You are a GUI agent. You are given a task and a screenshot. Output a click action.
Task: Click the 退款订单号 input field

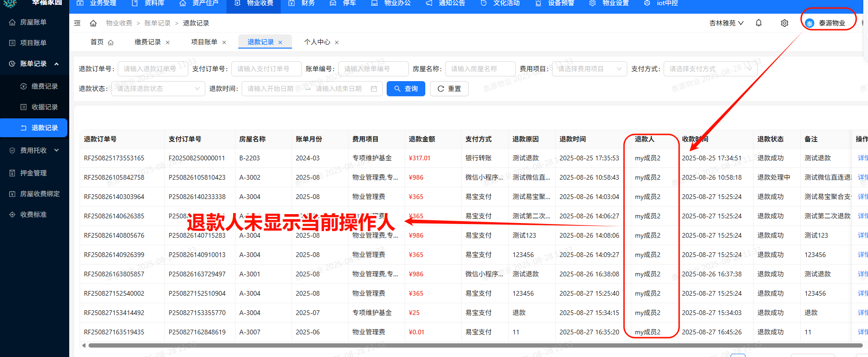[x=153, y=69]
